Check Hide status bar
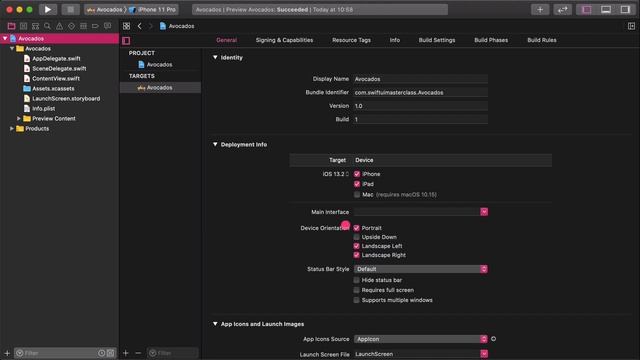Image resolution: width=640 pixels, height=360 pixels. pyautogui.click(x=357, y=280)
